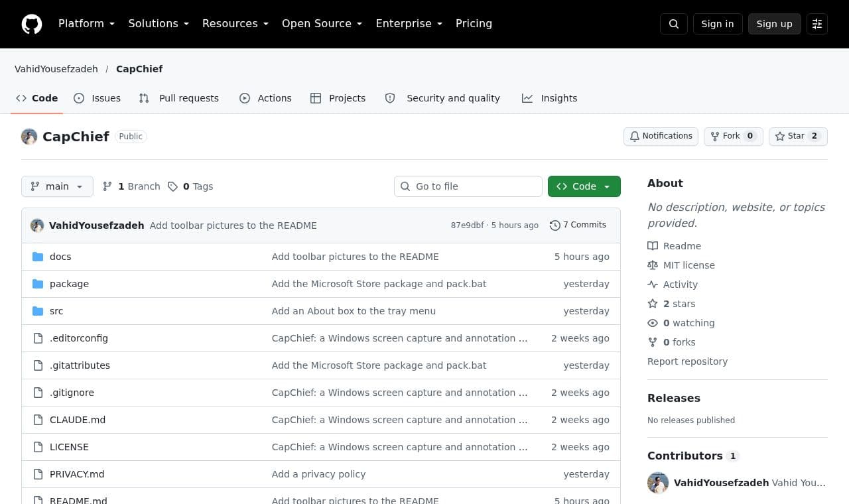Switch to the Issues tab
This screenshot has height=504, width=849.
(97, 98)
